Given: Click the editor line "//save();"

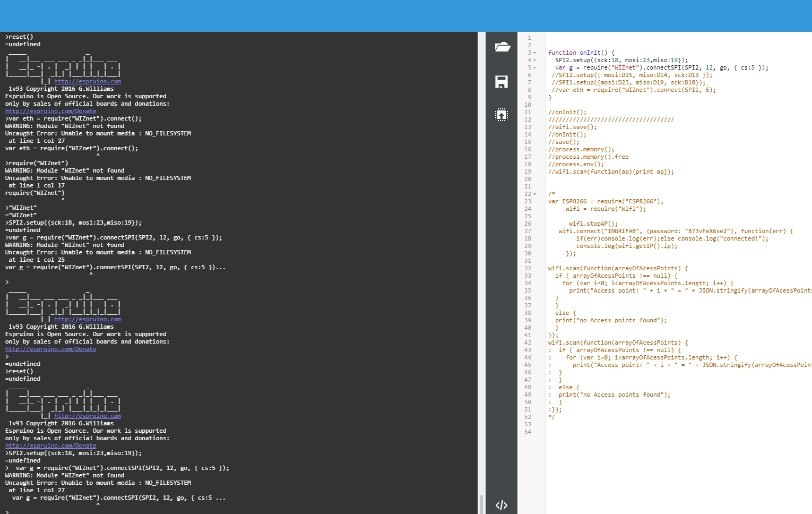Looking at the screenshot, I should (x=564, y=142).
